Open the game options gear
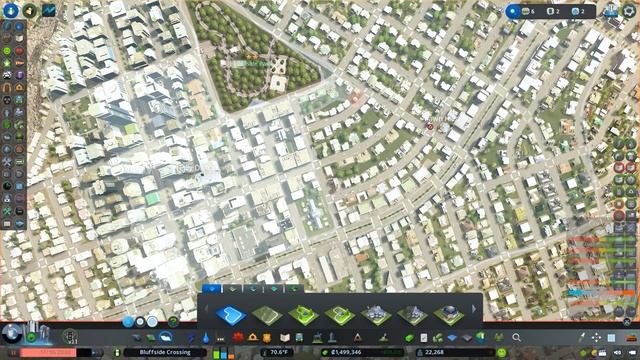The width and height of the screenshot is (640, 360). (x=629, y=11)
